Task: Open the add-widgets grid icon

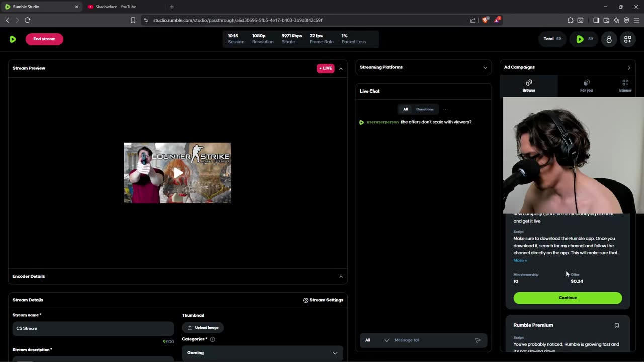Action: [628, 39]
